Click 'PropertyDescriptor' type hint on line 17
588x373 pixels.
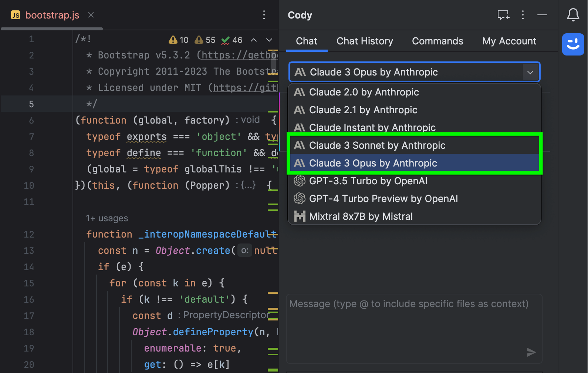pos(227,315)
